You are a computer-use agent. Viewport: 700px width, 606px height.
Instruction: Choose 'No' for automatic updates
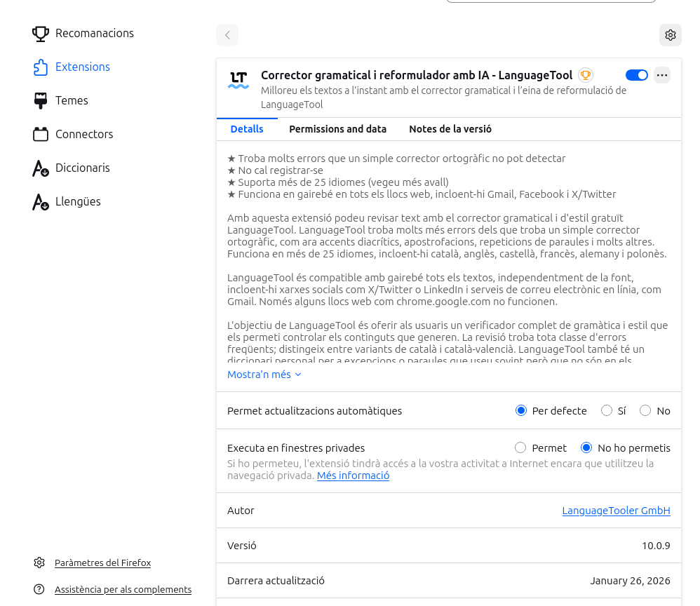(645, 411)
